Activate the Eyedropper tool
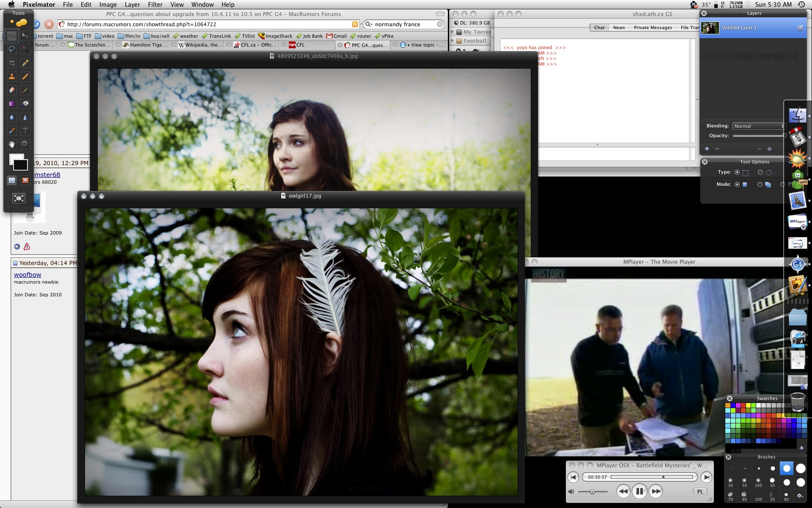The width and height of the screenshot is (812, 508). coord(12,131)
